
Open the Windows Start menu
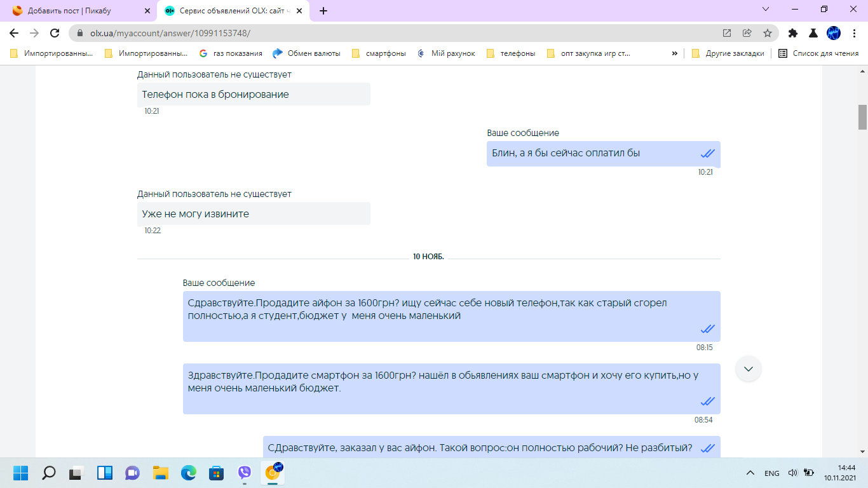21,473
